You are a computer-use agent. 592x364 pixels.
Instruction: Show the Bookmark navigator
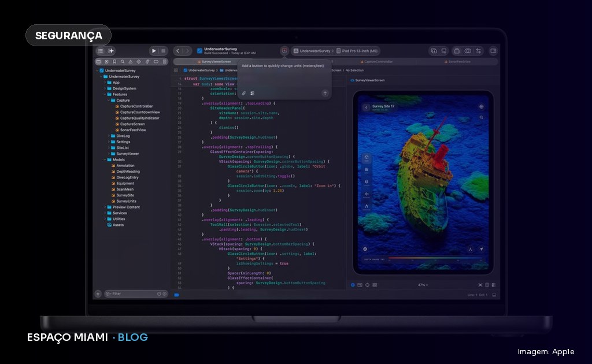click(114, 61)
